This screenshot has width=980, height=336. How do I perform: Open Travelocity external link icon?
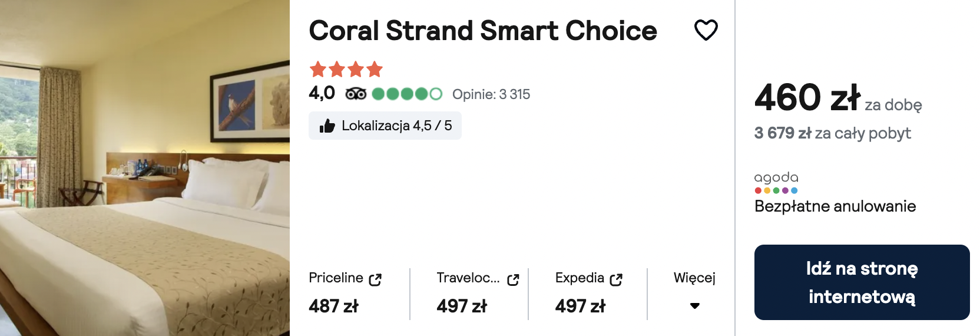point(513,279)
